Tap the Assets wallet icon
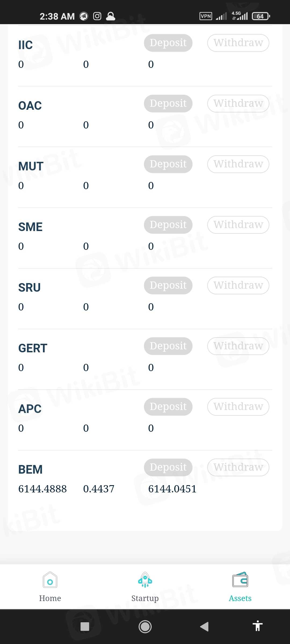 coord(240,580)
